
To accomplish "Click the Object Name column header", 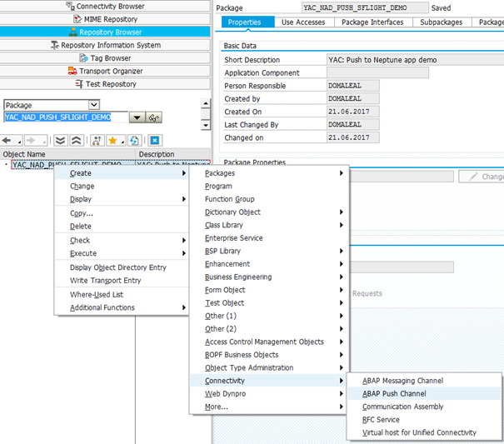I will (x=67, y=154).
